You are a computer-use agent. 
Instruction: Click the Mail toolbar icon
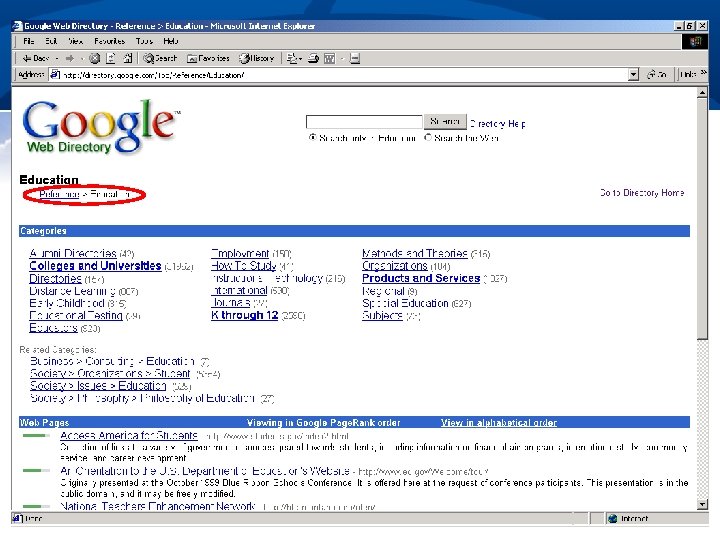coord(292,58)
